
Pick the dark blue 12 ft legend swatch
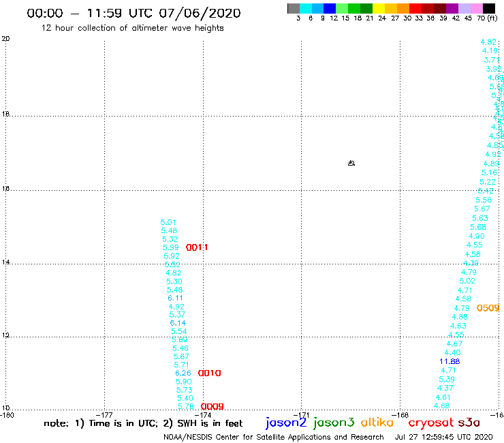[x=330, y=8]
